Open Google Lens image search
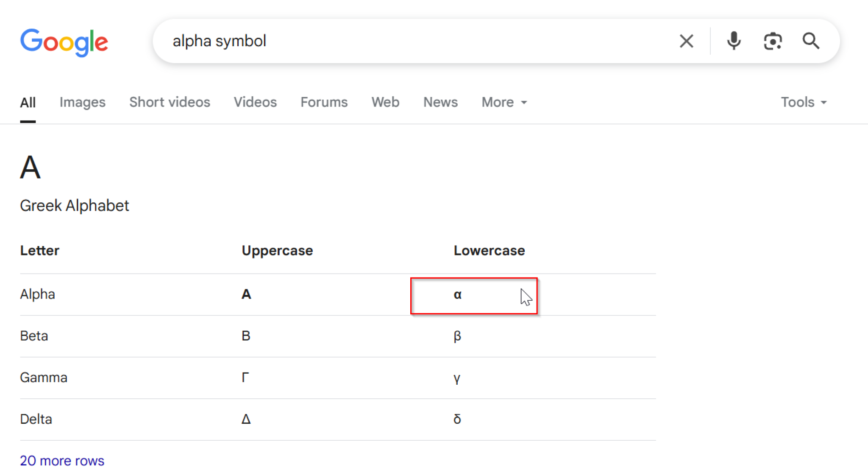868x470 pixels. pos(773,41)
